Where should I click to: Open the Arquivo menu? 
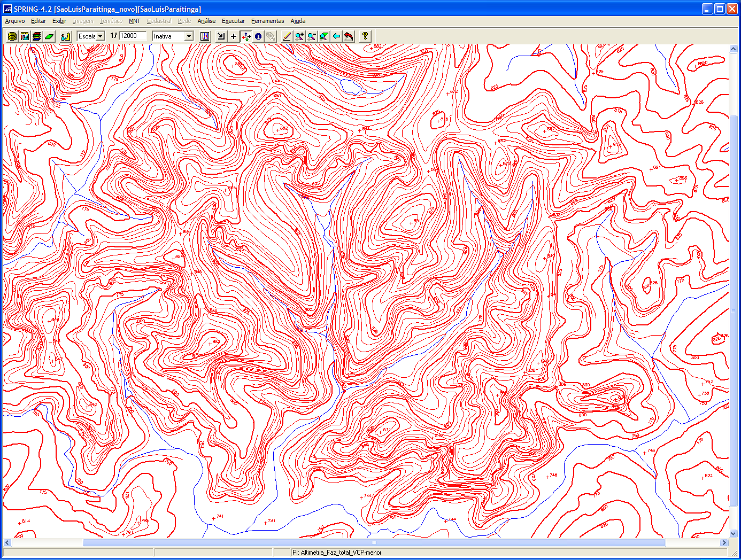tap(15, 21)
